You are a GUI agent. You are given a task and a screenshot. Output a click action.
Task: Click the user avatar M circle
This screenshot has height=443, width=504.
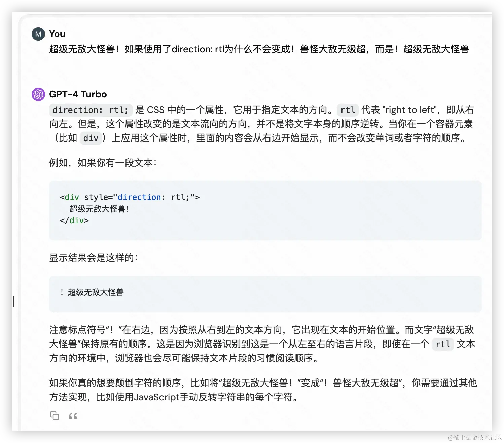pos(38,34)
